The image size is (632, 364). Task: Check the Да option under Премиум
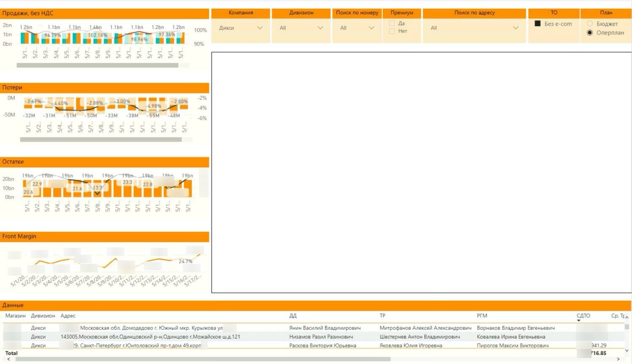[x=392, y=24]
